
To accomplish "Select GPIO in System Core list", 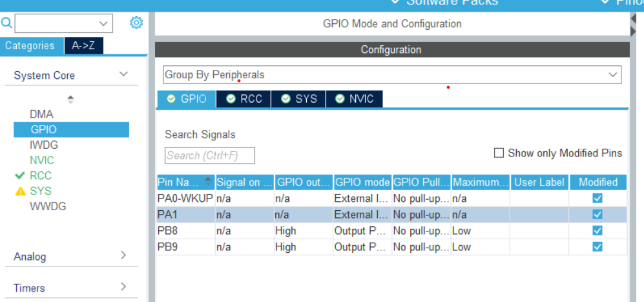I will coord(71,129).
